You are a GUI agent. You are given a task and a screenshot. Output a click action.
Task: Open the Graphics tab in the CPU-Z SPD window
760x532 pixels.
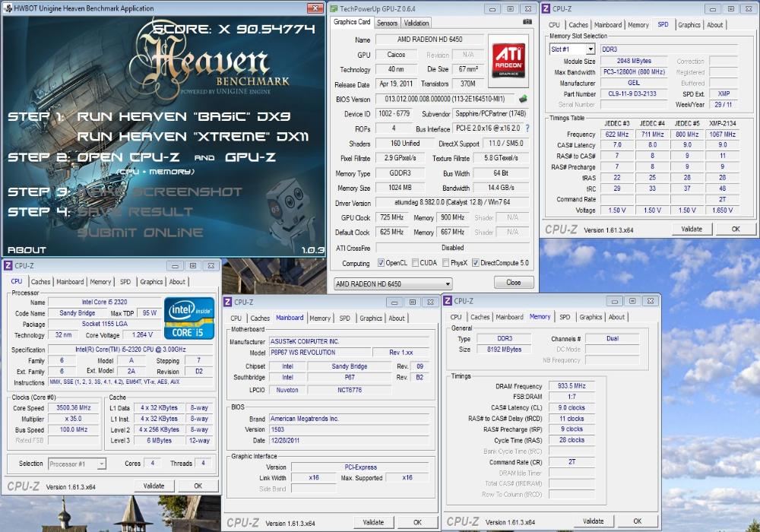click(x=689, y=25)
